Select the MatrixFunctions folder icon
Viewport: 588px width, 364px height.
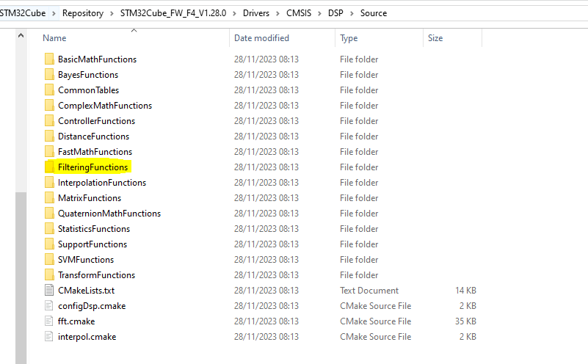click(x=49, y=197)
